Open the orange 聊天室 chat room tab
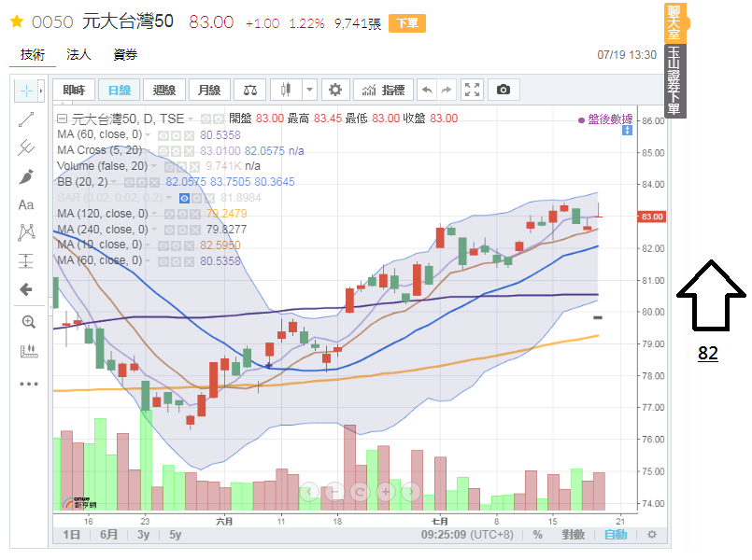752x560 pixels. 674,22
